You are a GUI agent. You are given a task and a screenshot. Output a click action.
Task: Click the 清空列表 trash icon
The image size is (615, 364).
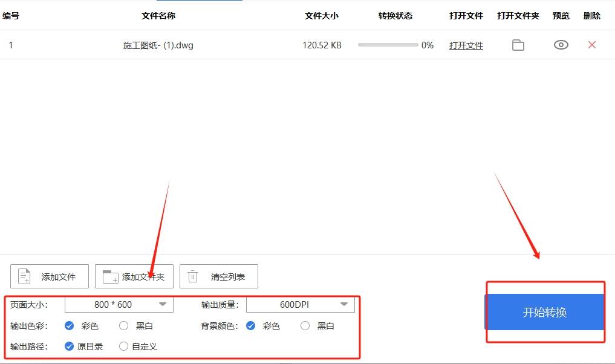[x=193, y=276]
